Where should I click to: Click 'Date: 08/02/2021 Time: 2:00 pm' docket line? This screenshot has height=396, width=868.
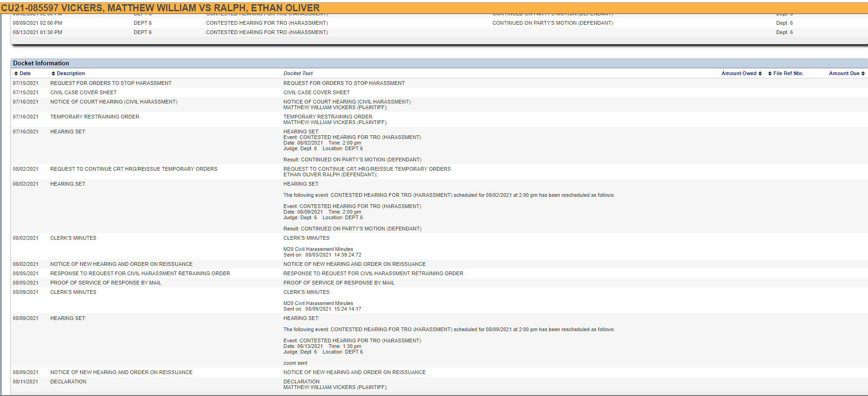pyautogui.click(x=322, y=143)
